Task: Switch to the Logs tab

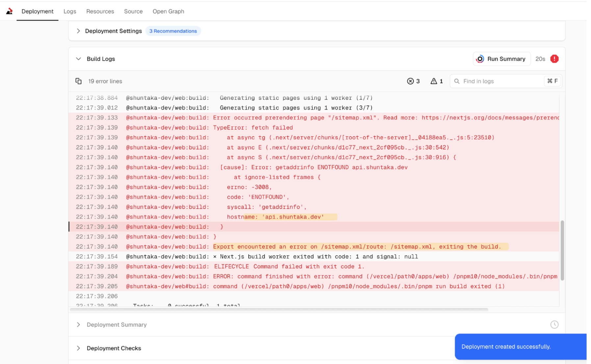Action: pos(70,11)
